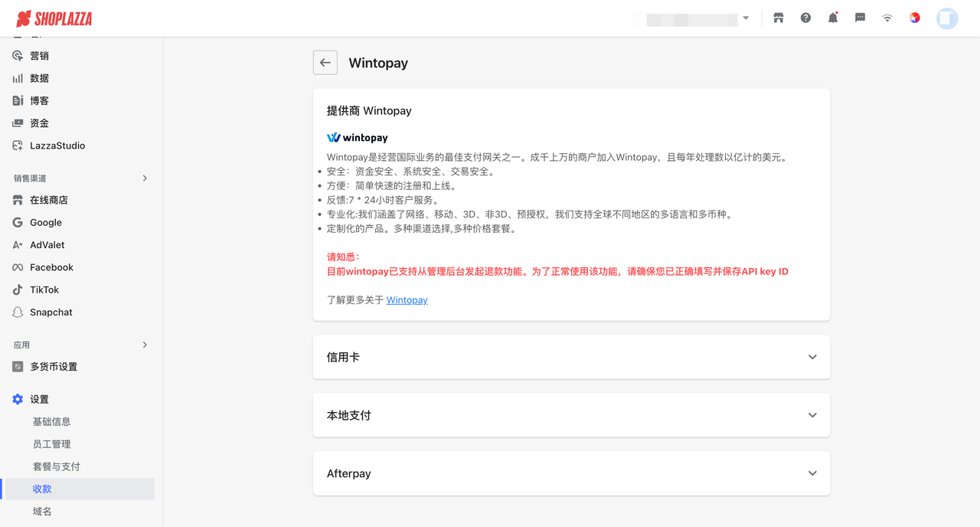The image size is (980, 527).
Task: Click the Wintopay page title
Action: tap(378, 63)
